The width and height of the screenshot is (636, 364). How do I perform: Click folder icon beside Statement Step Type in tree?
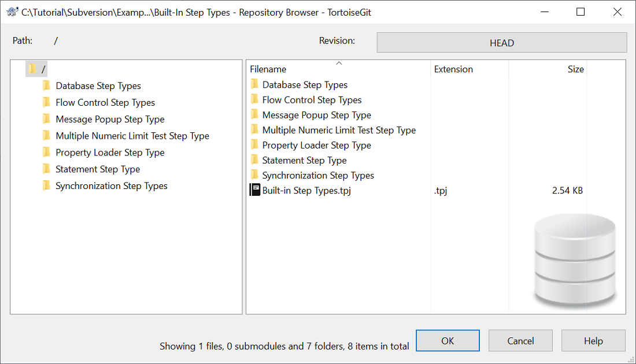(47, 169)
